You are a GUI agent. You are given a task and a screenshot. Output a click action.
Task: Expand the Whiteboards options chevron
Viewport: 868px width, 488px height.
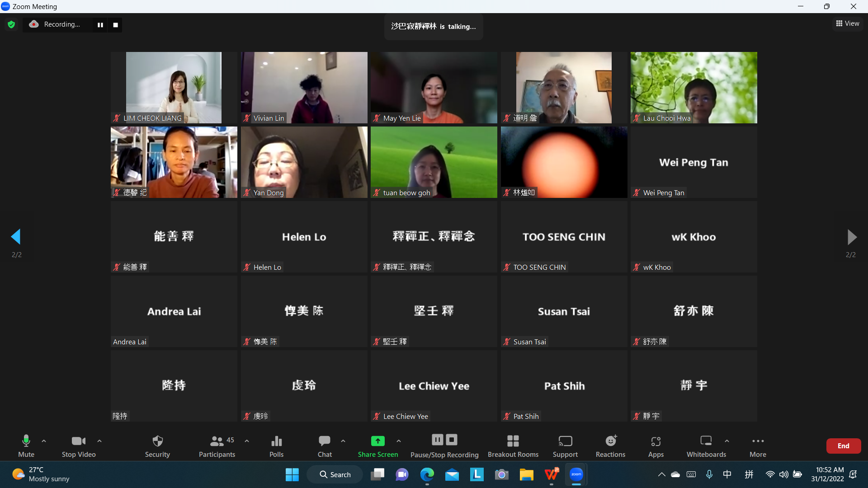pos(726,441)
